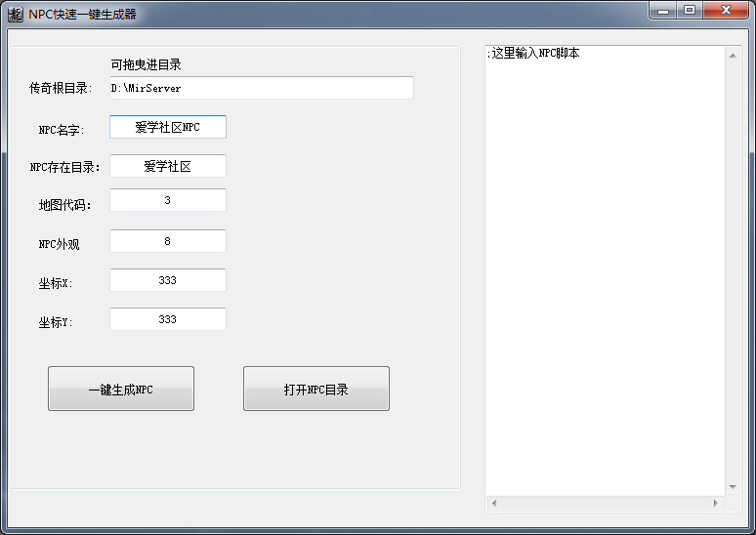The height and width of the screenshot is (535, 756).
Task: Click the 可拖曳进目录 hint text
Action: pyautogui.click(x=147, y=64)
